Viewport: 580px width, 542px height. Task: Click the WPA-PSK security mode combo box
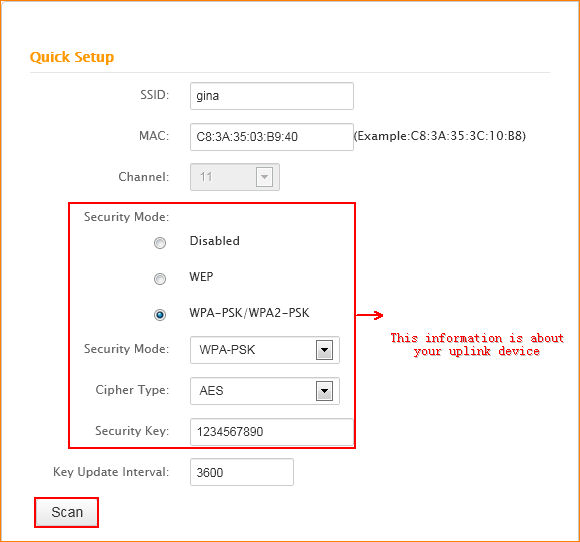click(265, 350)
